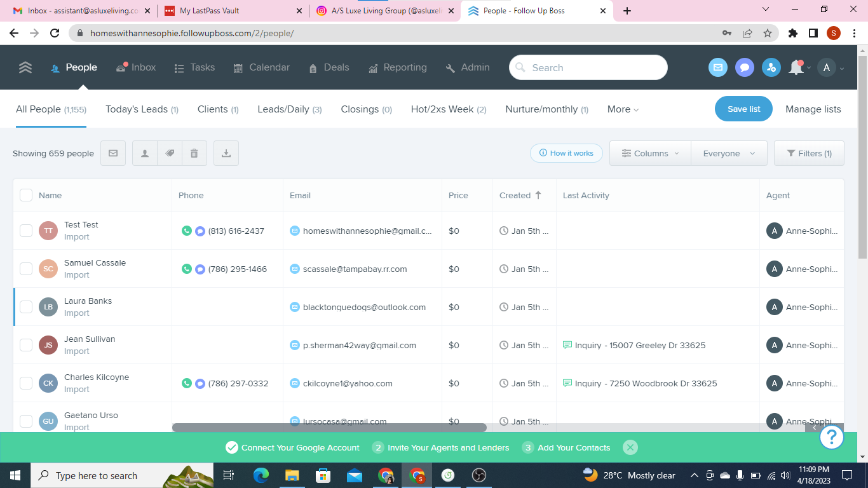Viewport: 868px width, 488px height.
Task: Switch to the Today's Leads list tab
Action: coord(142,109)
